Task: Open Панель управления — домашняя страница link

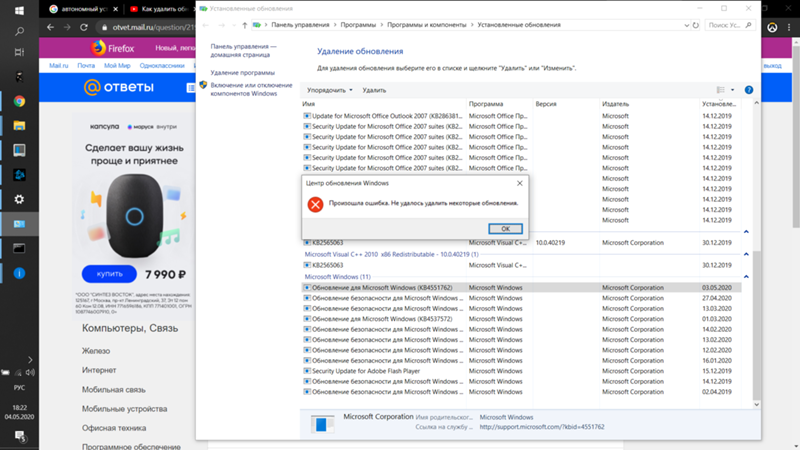Action: click(243, 51)
